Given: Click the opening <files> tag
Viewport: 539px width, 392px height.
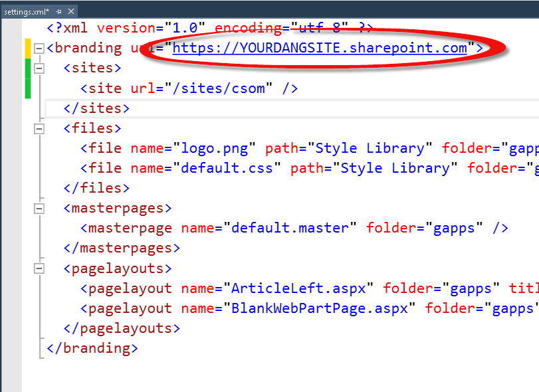Looking at the screenshot, I should 93,128.
